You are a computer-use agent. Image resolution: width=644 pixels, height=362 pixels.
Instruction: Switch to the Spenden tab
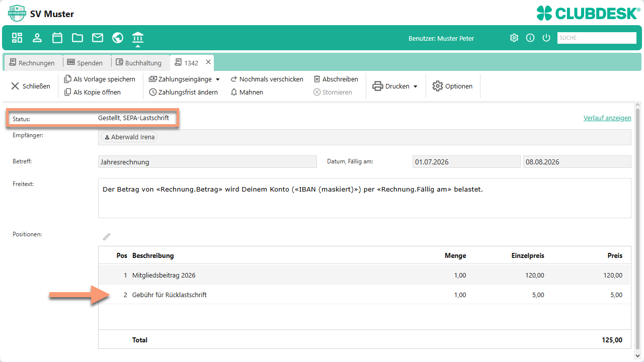click(x=85, y=63)
